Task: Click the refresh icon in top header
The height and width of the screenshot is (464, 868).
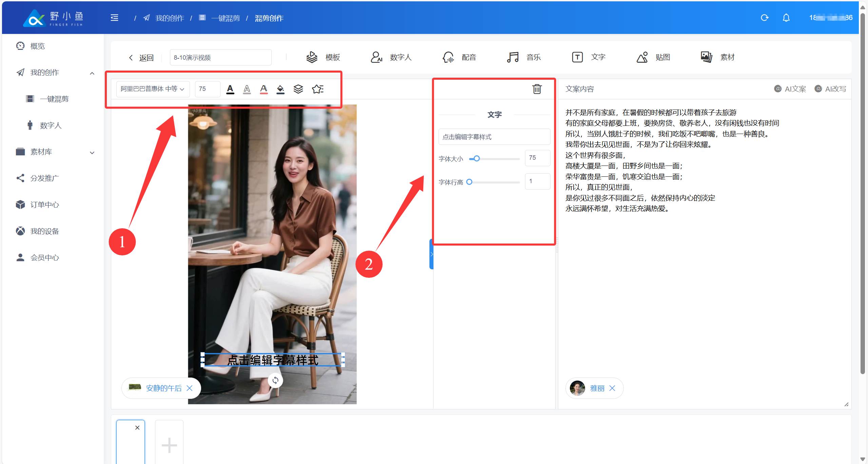Action: click(764, 18)
